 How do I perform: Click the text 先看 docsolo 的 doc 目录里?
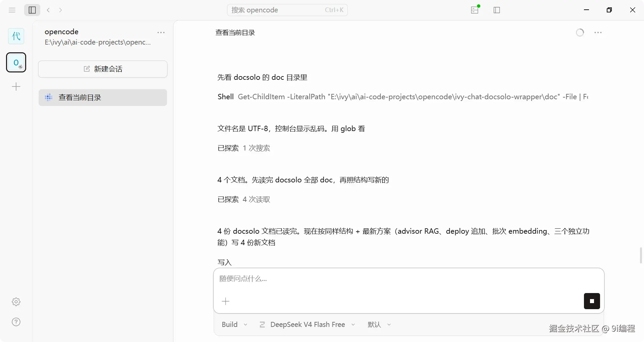coord(262,77)
